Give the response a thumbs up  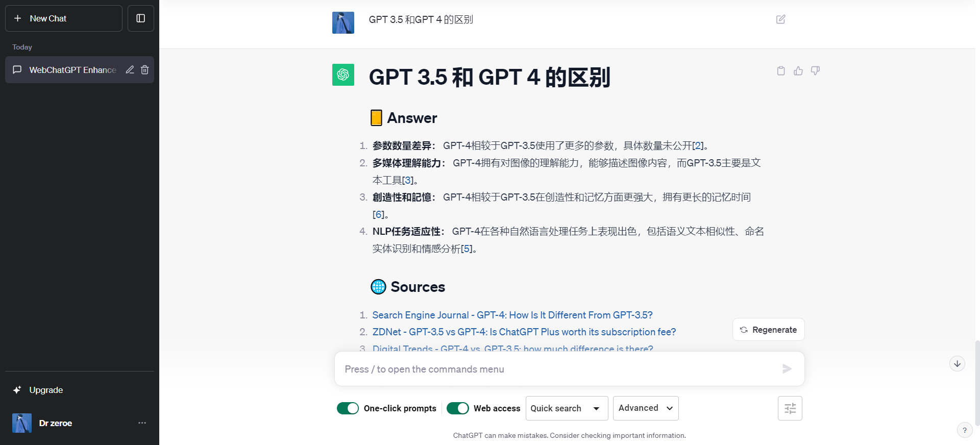coord(798,71)
